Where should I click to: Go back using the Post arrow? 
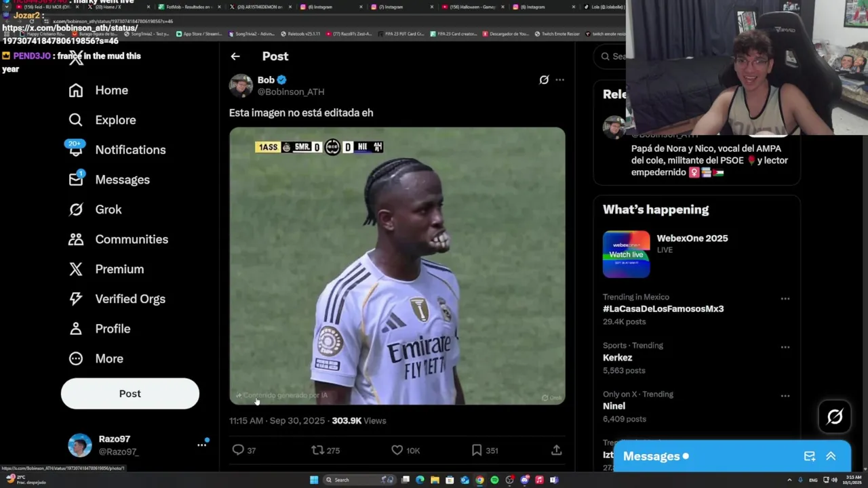[235, 56]
